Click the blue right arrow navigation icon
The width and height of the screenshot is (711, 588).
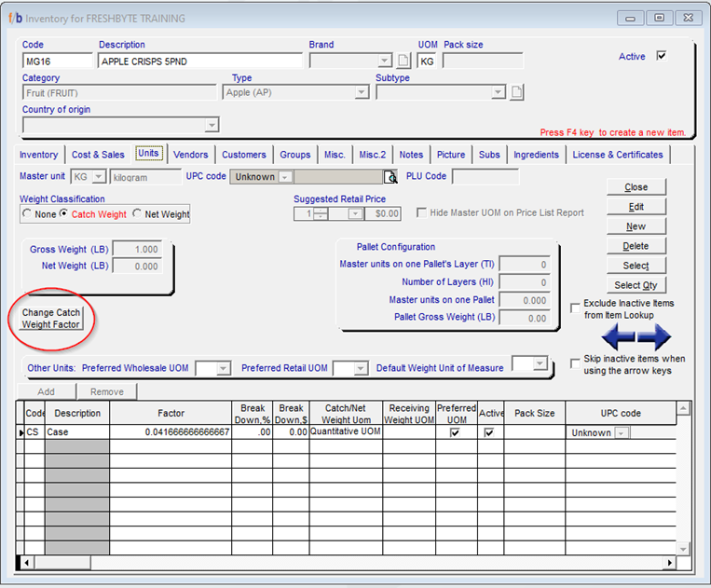[654, 336]
